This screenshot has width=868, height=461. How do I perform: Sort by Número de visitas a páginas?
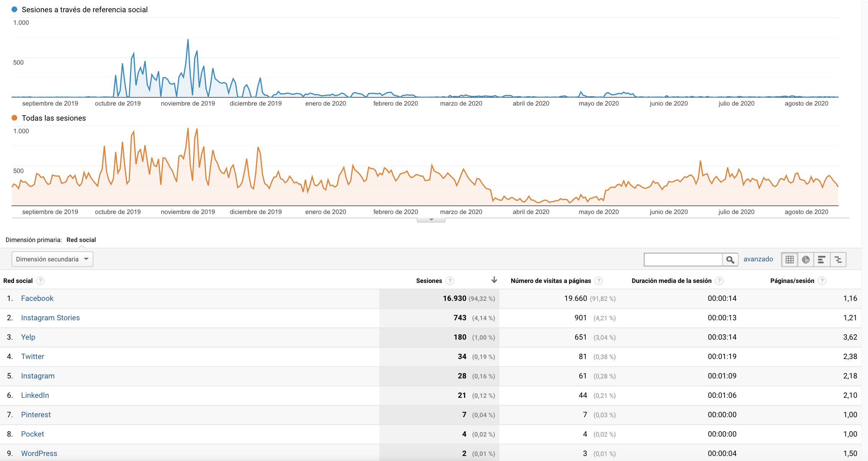(550, 281)
